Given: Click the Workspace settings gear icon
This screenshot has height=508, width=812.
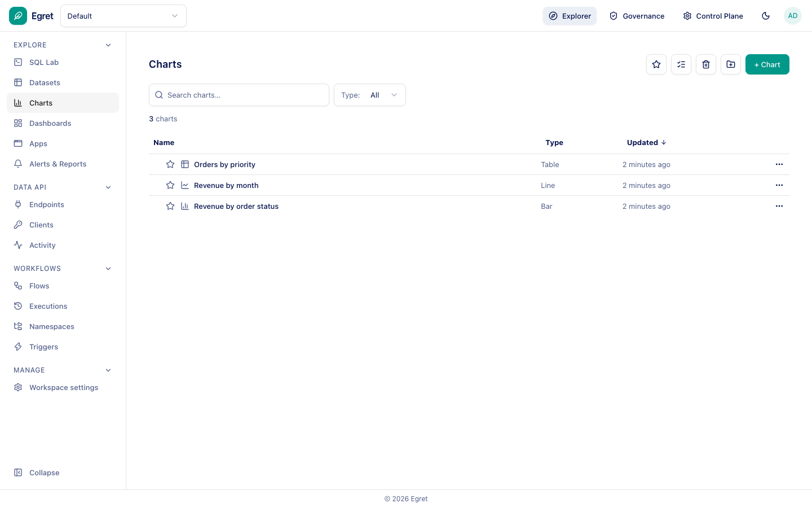Looking at the screenshot, I should [x=18, y=387].
